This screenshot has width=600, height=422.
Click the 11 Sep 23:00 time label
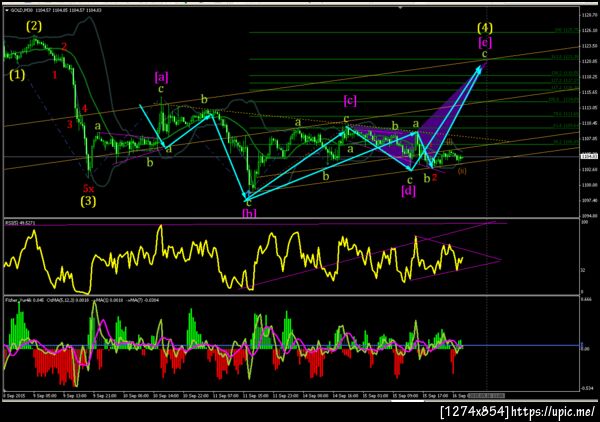tap(285, 396)
